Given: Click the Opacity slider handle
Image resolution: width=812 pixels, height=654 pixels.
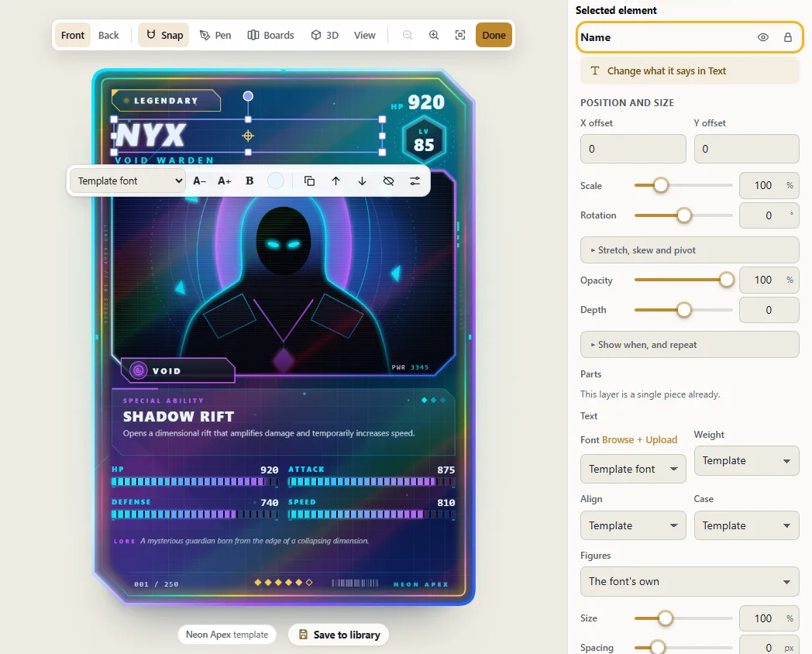Looking at the screenshot, I should pyautogui.click(x=727, y=281).
